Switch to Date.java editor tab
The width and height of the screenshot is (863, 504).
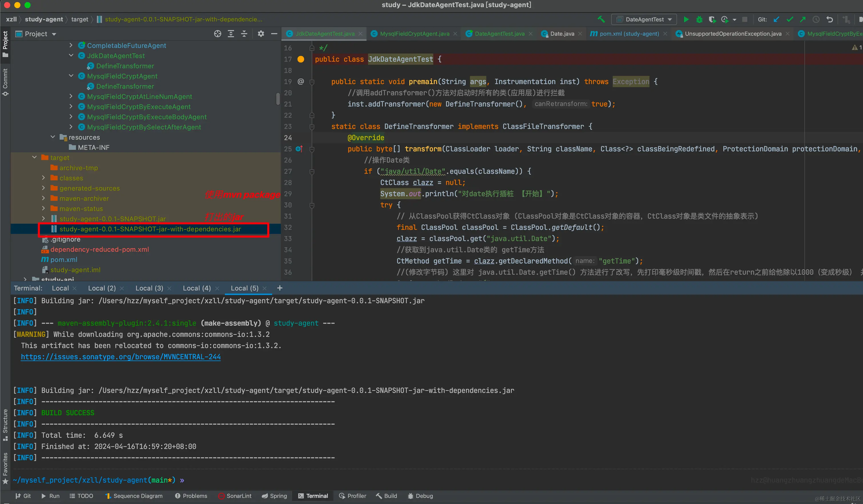[x=562, y=34]
